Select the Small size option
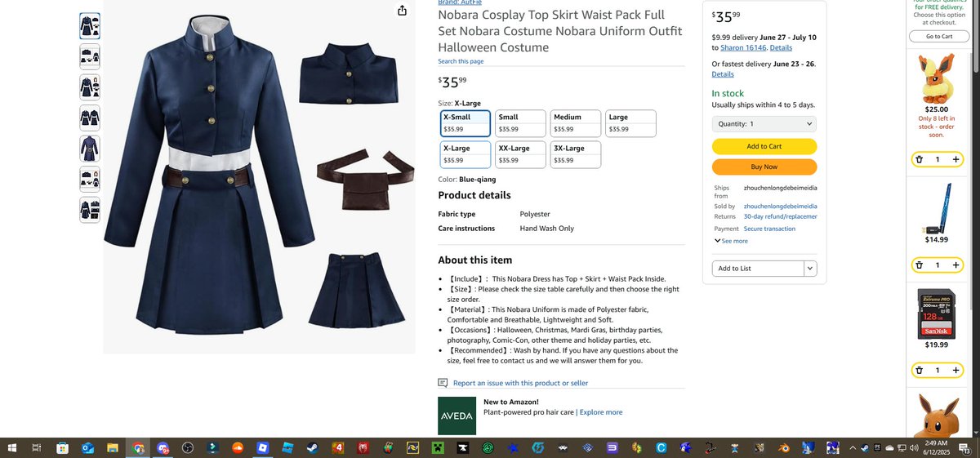Viewport: 980px width, 458px height. 520,123
